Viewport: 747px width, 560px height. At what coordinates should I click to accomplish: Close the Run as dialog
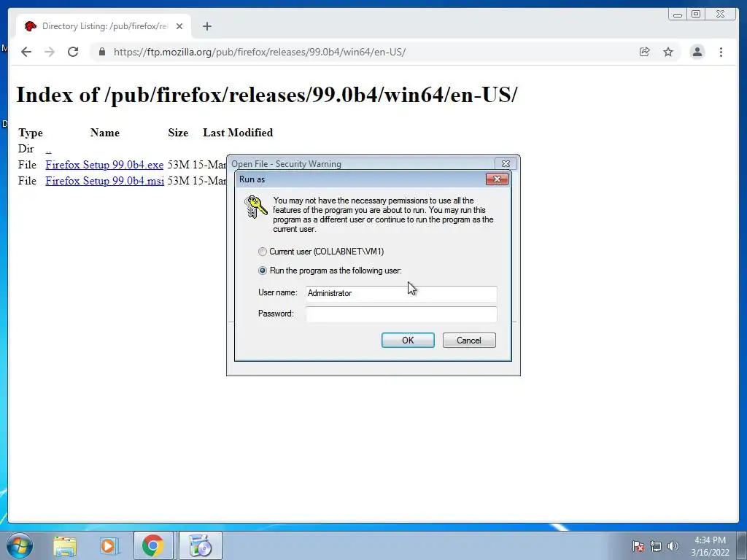pyautogui.click(x=497, y=179)
